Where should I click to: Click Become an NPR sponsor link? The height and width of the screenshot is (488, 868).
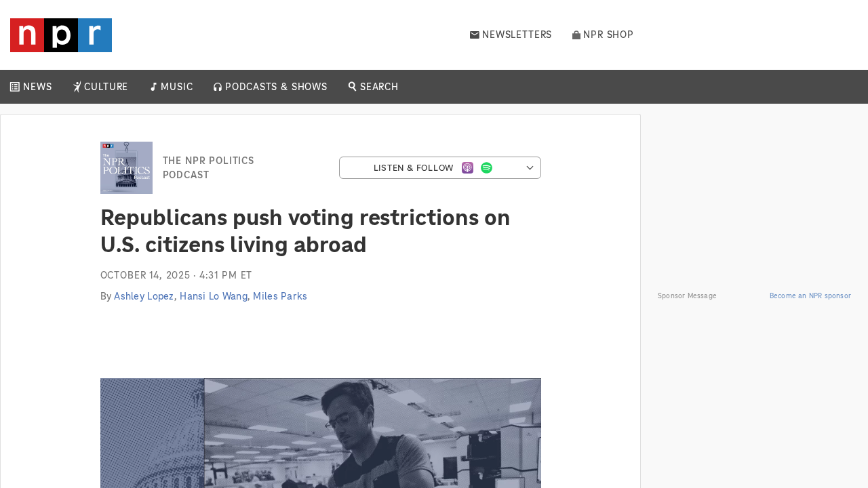pyautogui.click(x=810, y=296)
